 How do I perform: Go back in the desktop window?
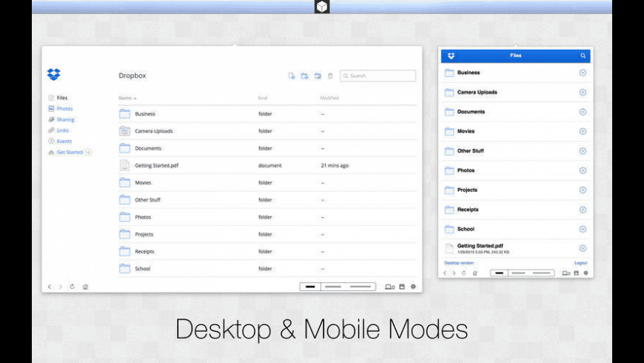click(x=50, y=287)
